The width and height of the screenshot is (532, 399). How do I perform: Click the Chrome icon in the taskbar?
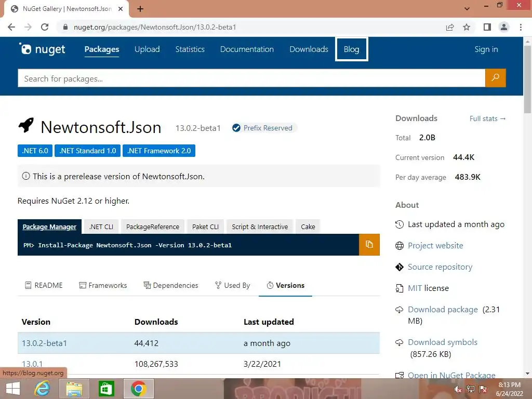[x=138, y=389]
